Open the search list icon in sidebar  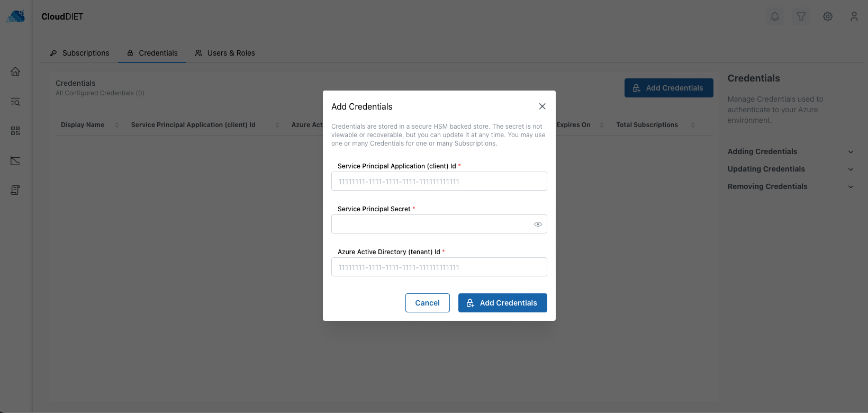coord(15,101)
